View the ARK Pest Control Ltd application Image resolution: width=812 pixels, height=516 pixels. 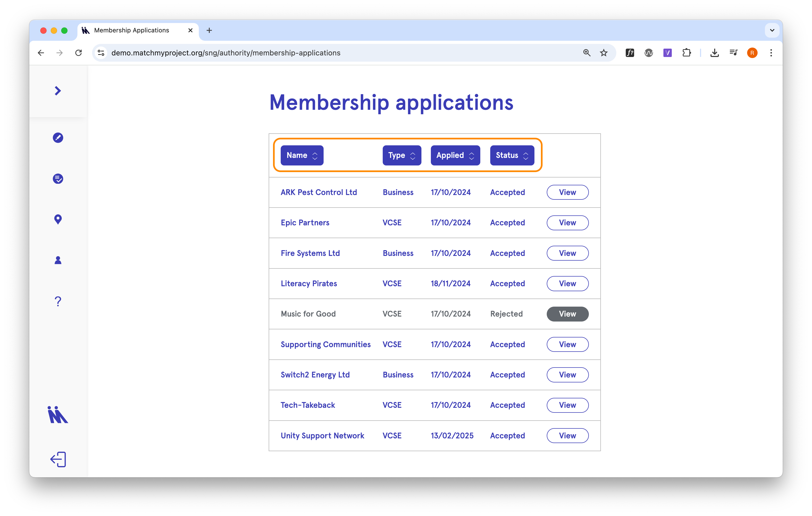coord(567,192)
